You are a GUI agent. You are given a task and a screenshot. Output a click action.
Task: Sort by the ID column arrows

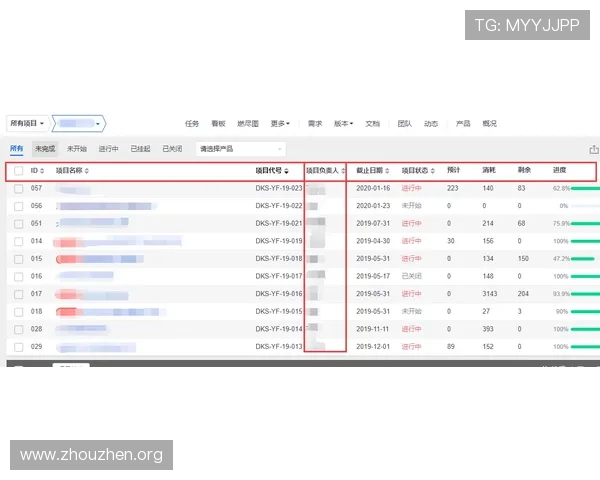(x=42, y=171)
